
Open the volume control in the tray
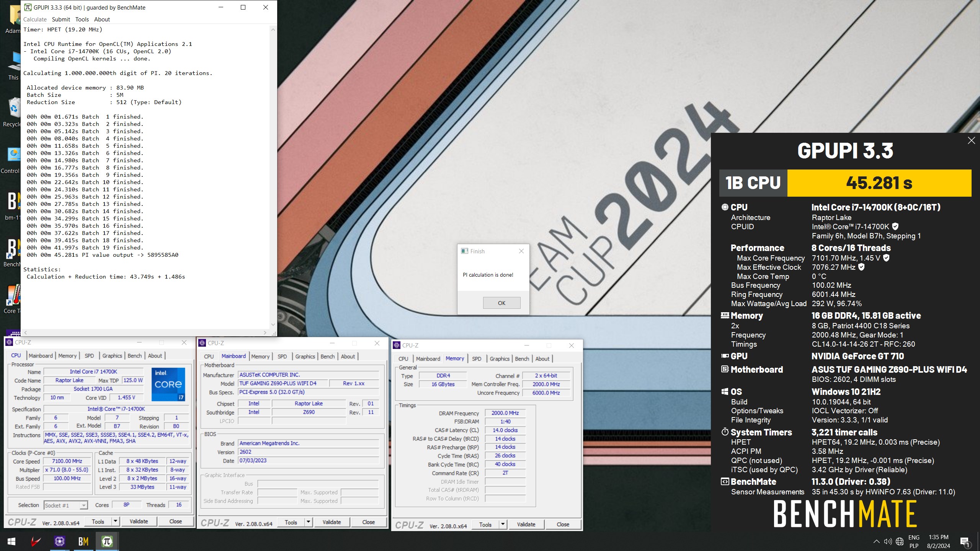click(888, 541)
